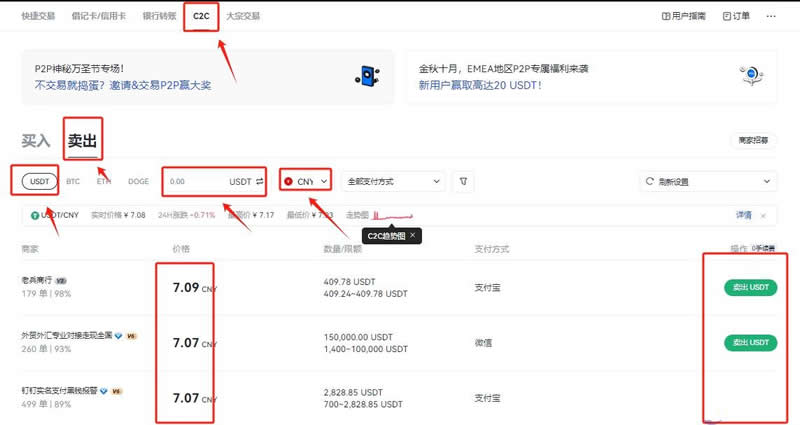Open the 用户指南 user guide link
This screenshot has height=425, width=800.
(684, 16)
